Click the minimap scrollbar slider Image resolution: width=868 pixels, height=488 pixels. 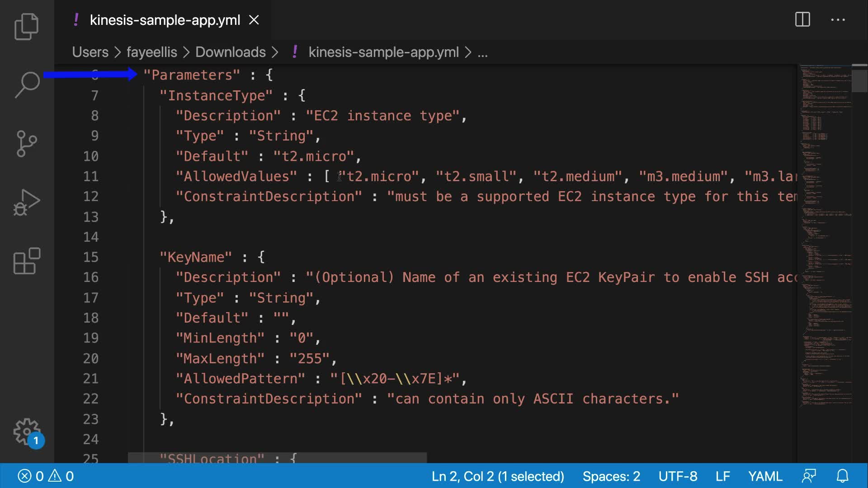(x=859, y=79)
